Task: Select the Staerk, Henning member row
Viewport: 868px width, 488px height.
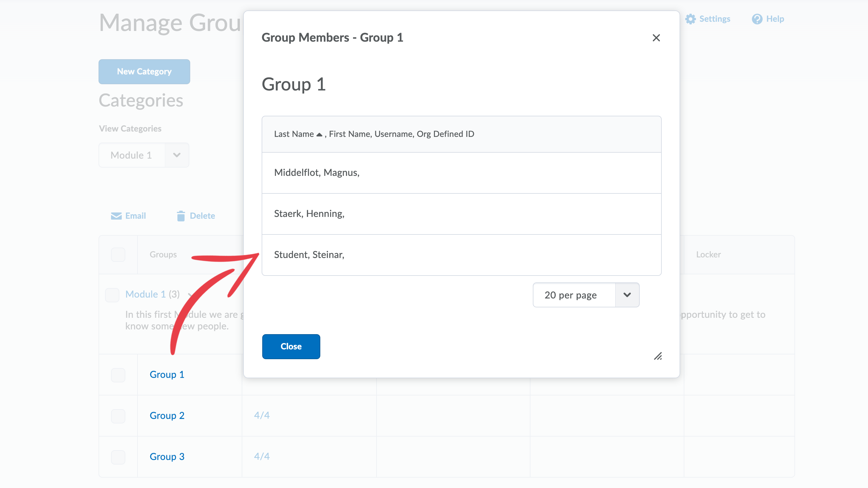Action: click(309, 214)
